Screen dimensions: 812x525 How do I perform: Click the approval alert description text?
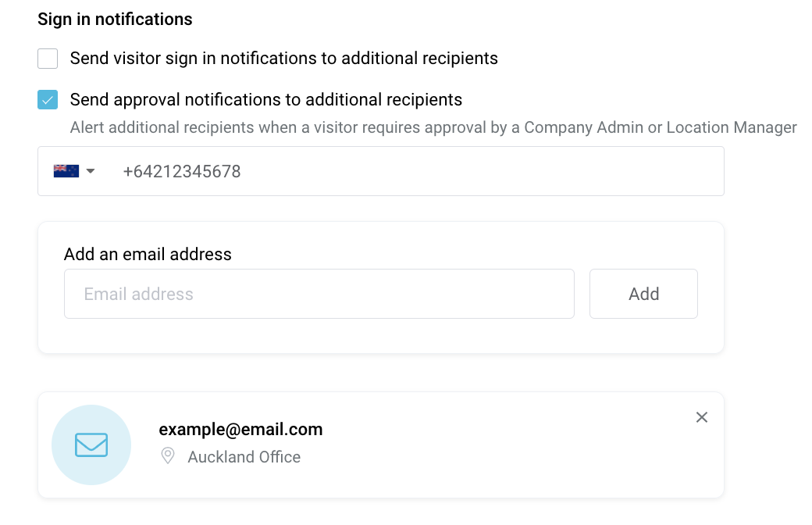(x=433, y=127)
